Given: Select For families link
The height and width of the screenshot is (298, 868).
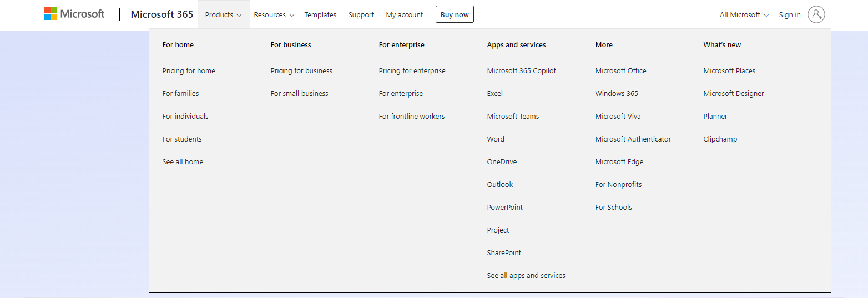Looking at the screenshot, I should tap(181, 94).
